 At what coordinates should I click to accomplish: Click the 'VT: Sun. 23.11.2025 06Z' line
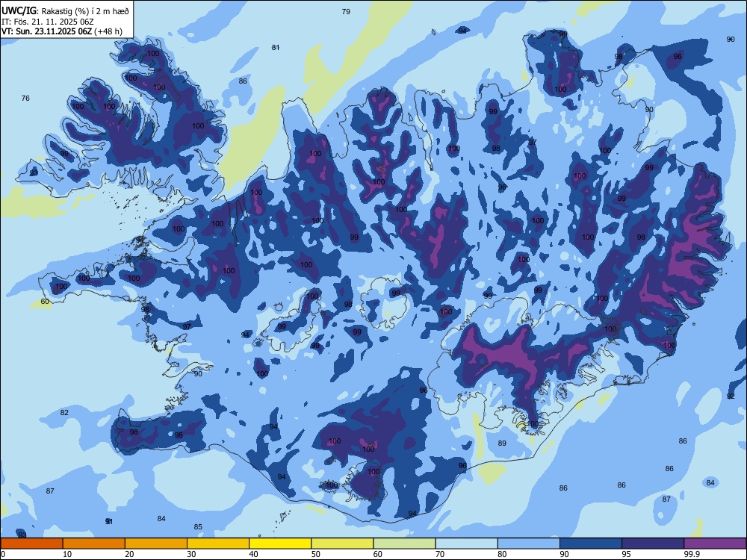46,31
